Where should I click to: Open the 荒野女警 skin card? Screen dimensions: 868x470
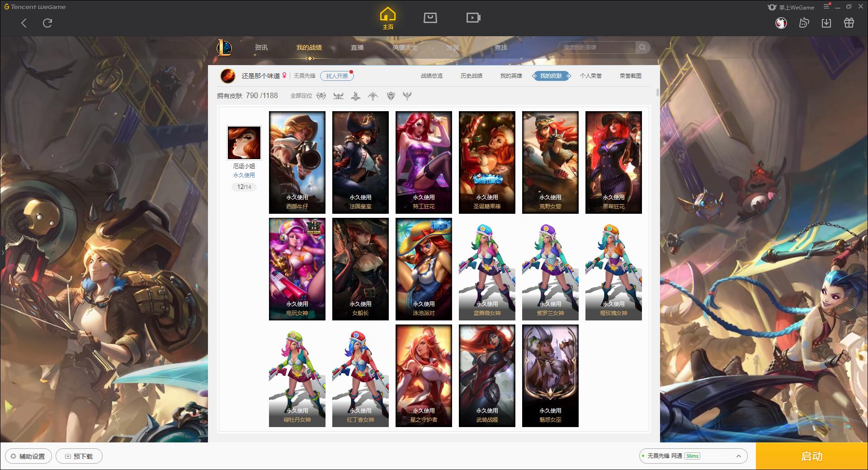tap(550, 162)
